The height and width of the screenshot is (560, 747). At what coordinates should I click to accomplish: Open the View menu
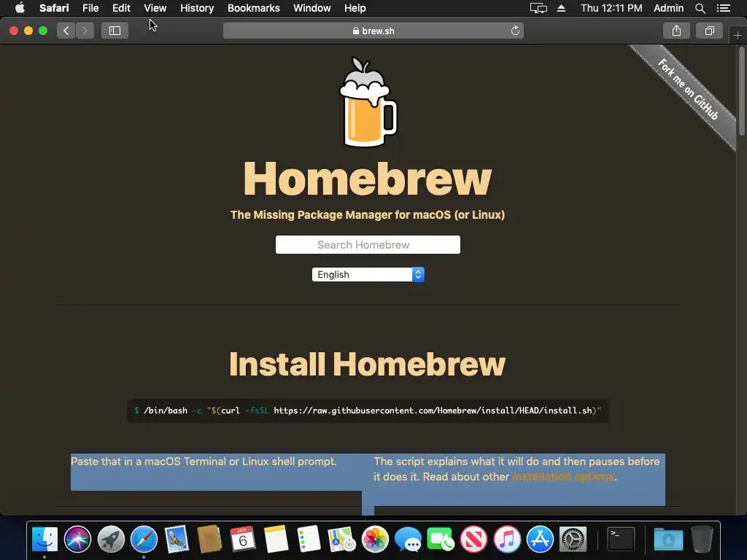155,8
